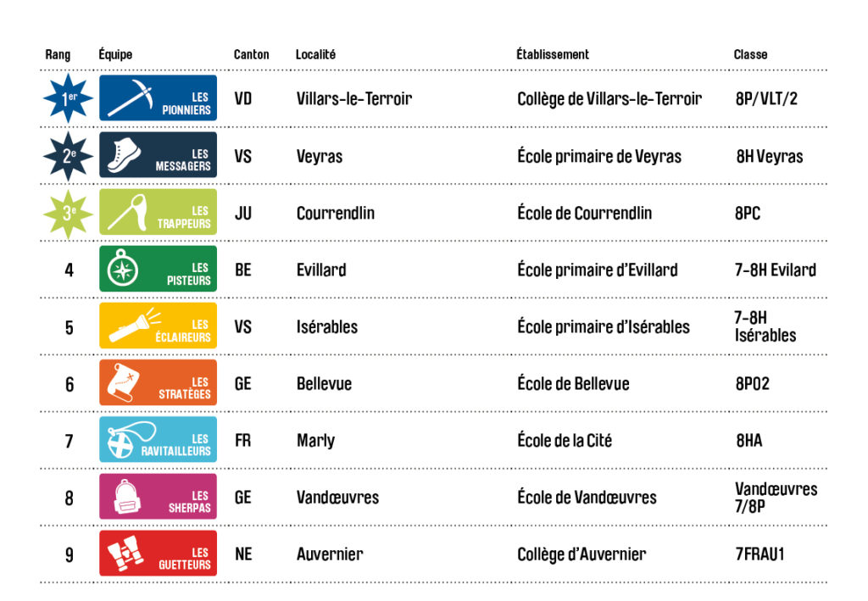Select the blue Les Ravitailleurs badge
This screenshot has height=601, width=868.
(x=158, y=440)
